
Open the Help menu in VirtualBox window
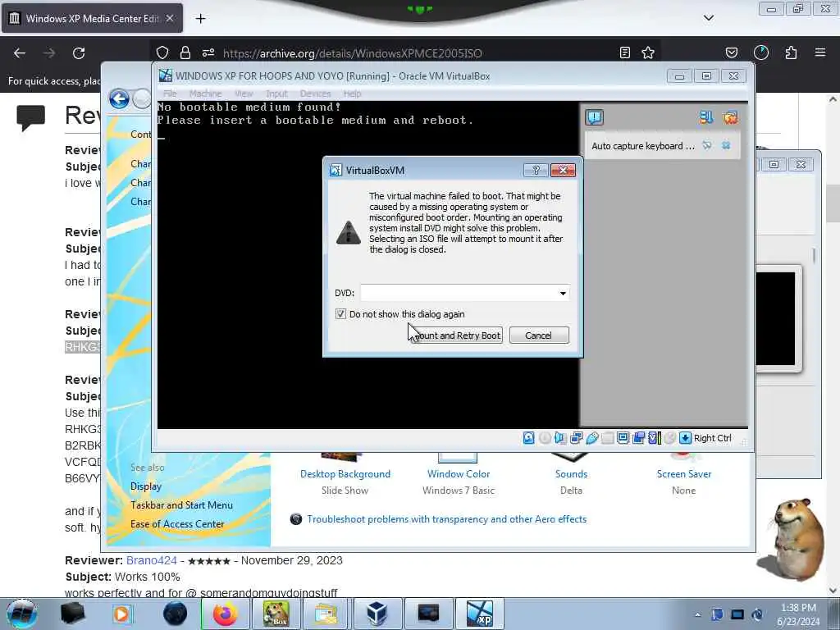pos(352,94)
